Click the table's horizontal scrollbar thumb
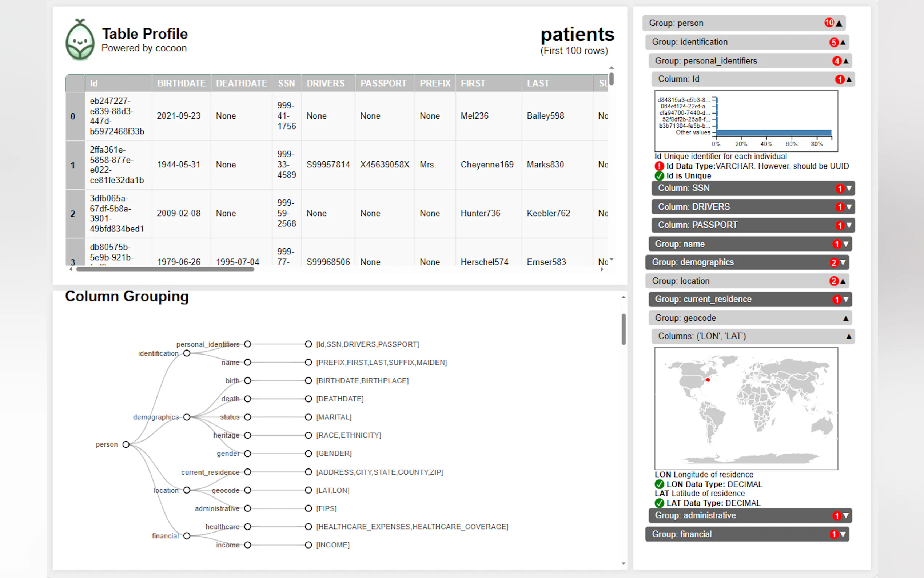 tap(165, 269)
